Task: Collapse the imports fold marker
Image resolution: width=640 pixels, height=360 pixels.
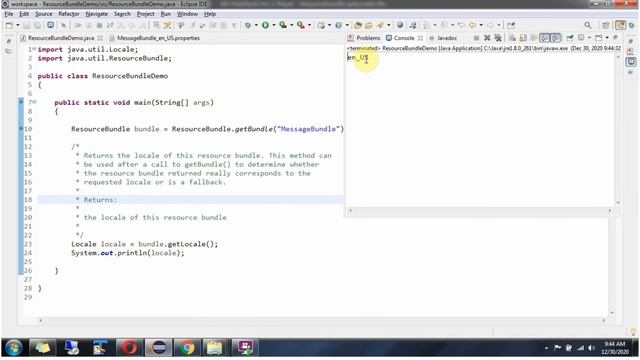Action: tap(34, 49)
